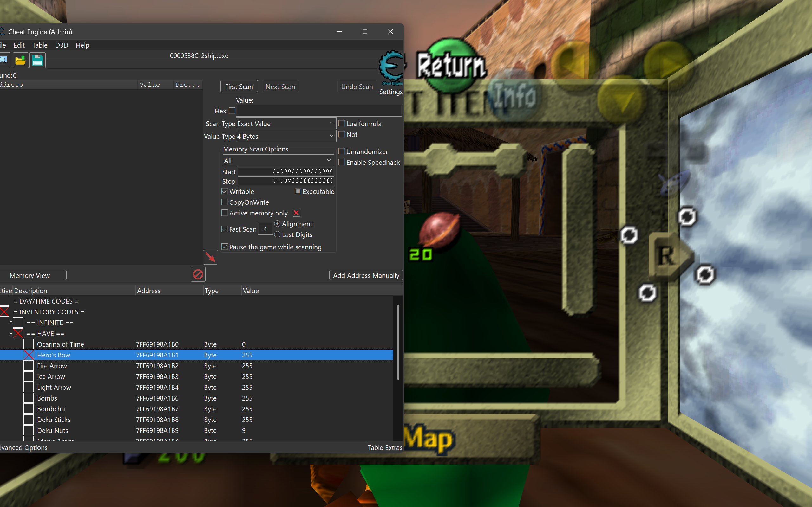This screenshot has width=812, height=507.
Task: Open the Scan Type dropdown
Action: point(286,124)
